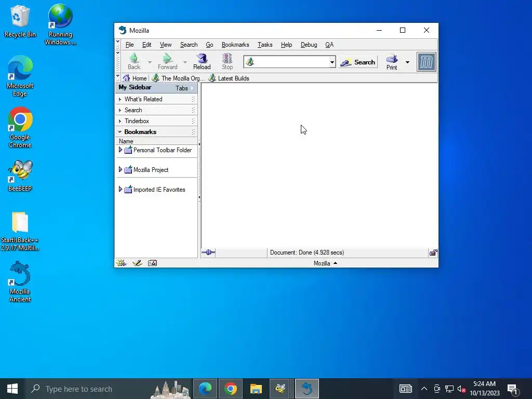The width and height of the screenshot is (532, 399).
Task: Open the Print options dropdown arrow
Action: click(407, 62)
